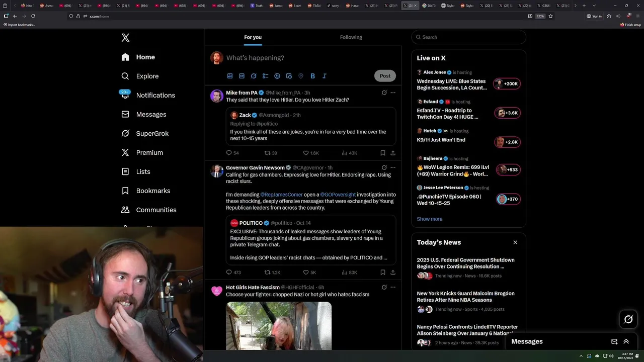The height and width of the screenshot is (362, 644).
Task: Add media image to post
Action: tap(230, 76)
